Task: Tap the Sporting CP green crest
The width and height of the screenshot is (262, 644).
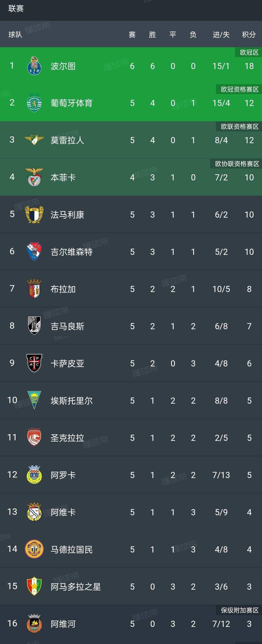Action: (x=34, y=103)
